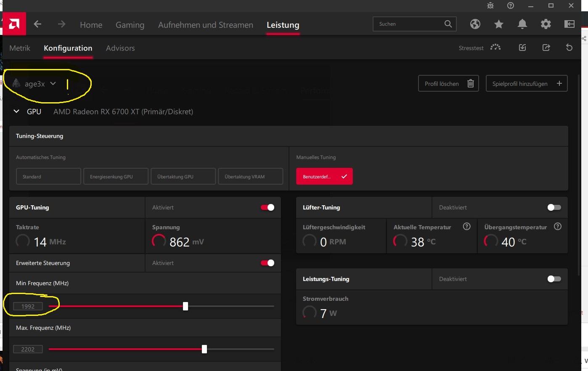Click the age3x game icon

[x=16, y=83]
